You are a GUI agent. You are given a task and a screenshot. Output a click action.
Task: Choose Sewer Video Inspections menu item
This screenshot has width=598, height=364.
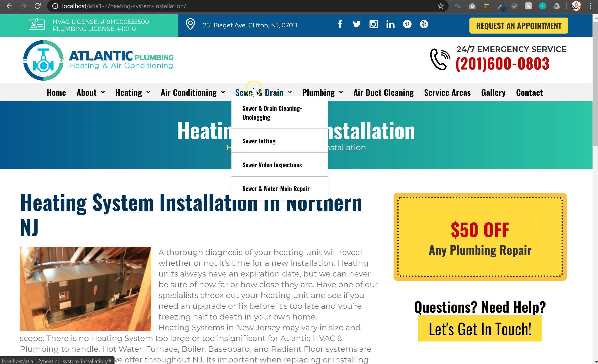[272, 165]
